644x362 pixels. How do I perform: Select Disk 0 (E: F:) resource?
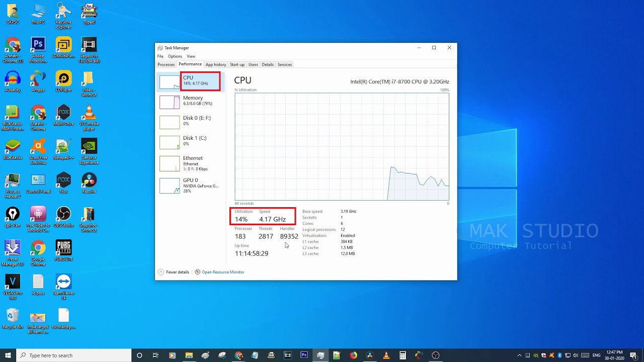coord(190,121)
